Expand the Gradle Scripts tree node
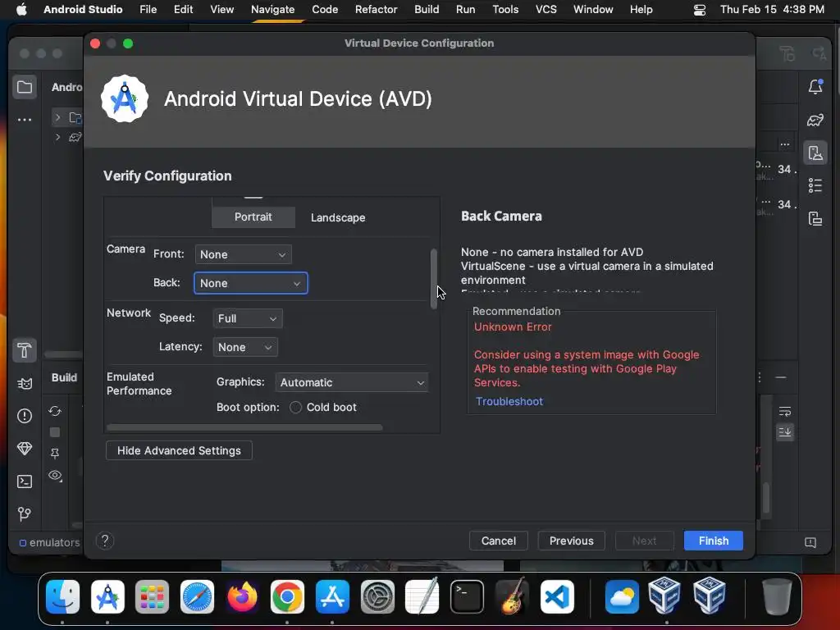 click(x=58, y=137)
